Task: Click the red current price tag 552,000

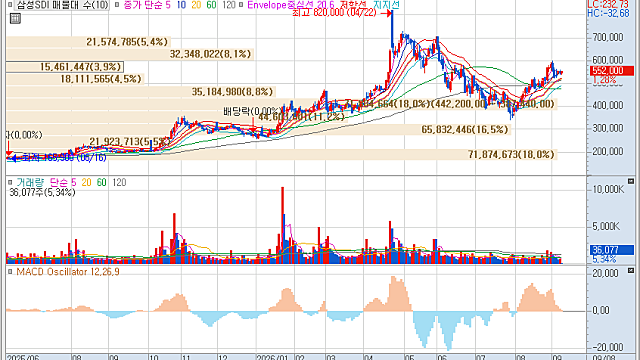Action: pyautogui.click(x=612, y=71)
